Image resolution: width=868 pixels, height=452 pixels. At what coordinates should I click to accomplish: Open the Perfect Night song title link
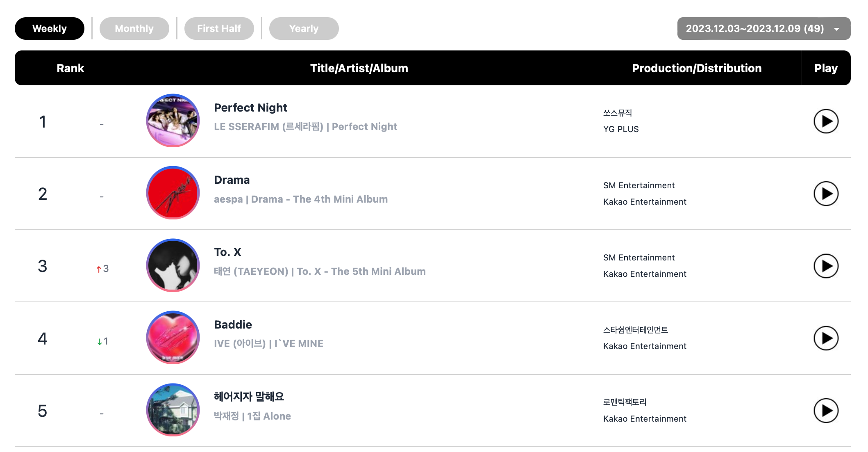pos(250,108)
